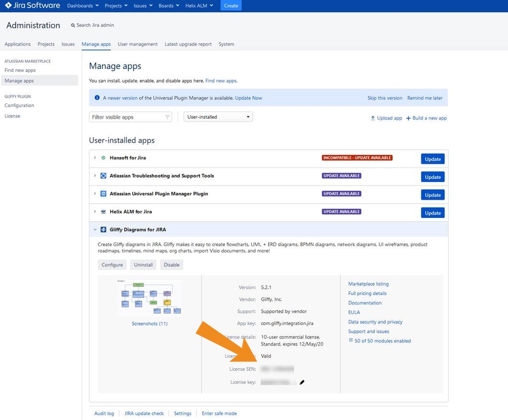Open Full pricing details
This screenshot has width=508, height=420.
coord(367,293)
